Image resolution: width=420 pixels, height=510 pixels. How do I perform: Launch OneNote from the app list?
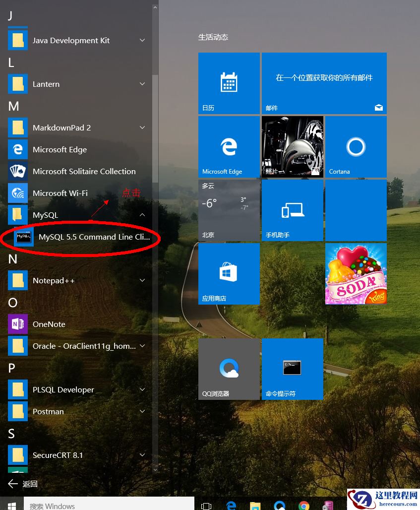(49, 324)
